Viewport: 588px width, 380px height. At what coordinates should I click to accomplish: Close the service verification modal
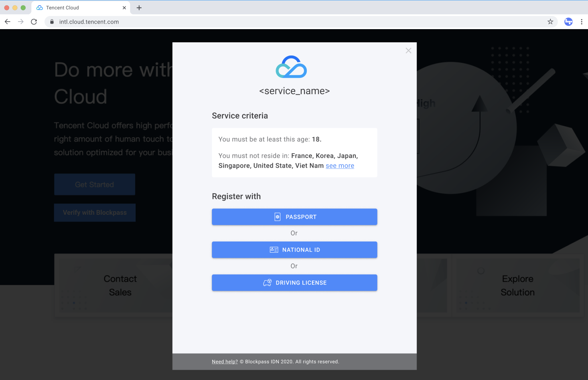408,50
